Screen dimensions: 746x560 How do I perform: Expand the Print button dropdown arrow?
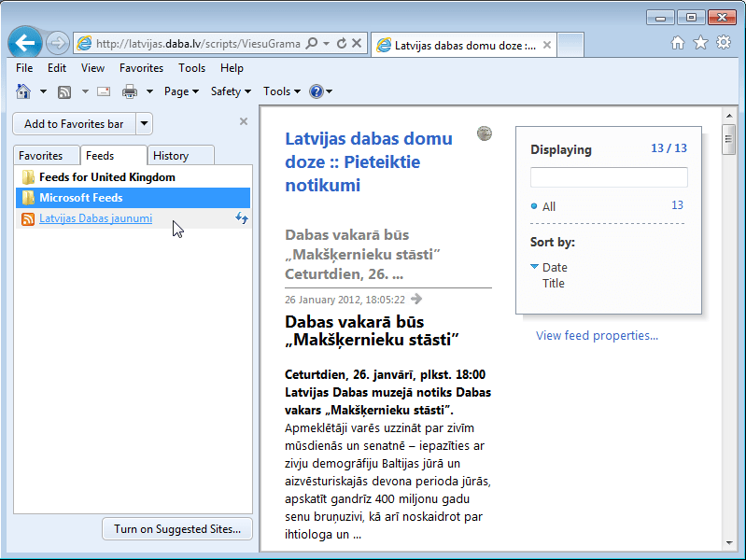coord(149,91)
